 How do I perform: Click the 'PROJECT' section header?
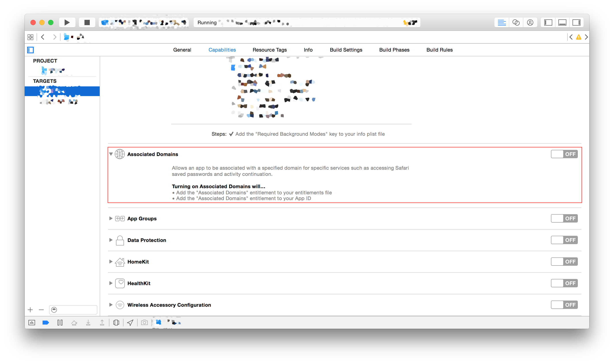tap(45, 61)
